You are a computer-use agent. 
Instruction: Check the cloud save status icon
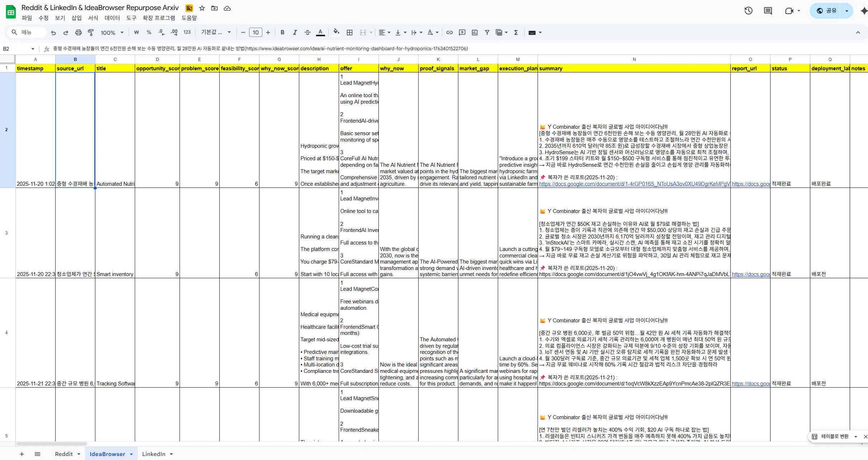click(x=227, y=8)
